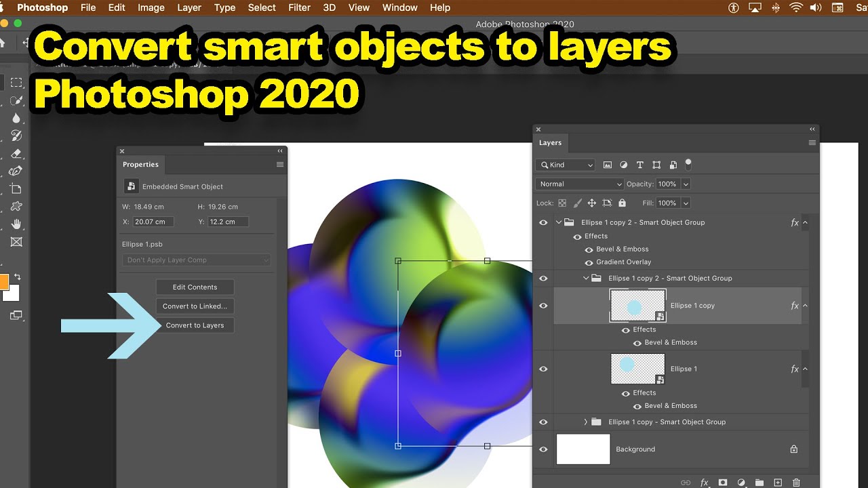Screen dimensions: 868x488
Task: Open the File menu
Action: (88, 7)
